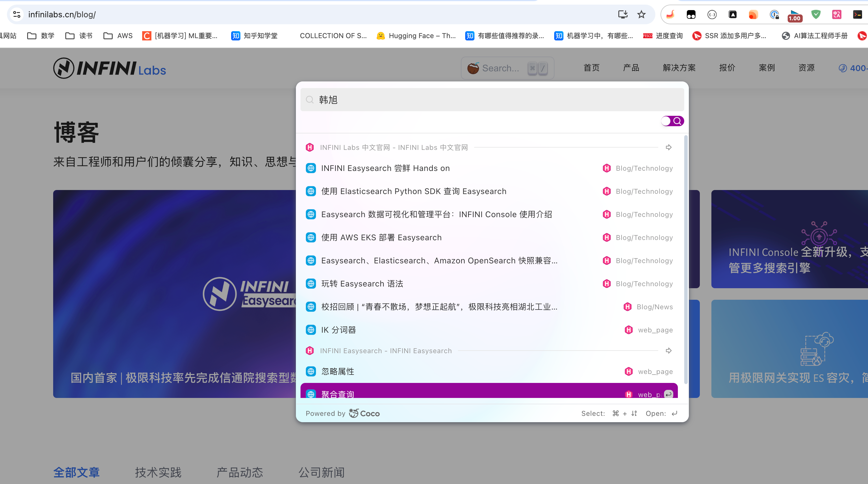Bookmark this page with the star icon
This screenshot has width=868, height=484.
coord(641,14)
